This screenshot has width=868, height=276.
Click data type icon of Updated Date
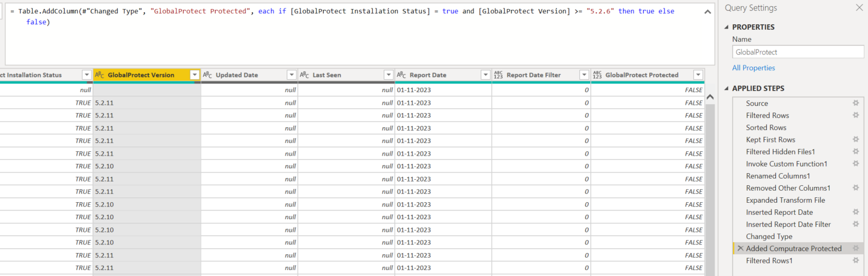pyautogui.click(x=207, y=75)
